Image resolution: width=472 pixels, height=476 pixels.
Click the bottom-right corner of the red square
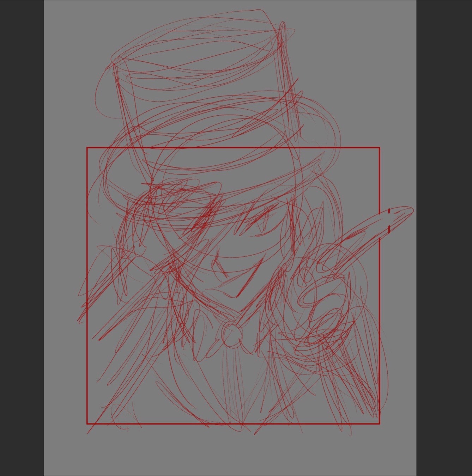point(380,423)
